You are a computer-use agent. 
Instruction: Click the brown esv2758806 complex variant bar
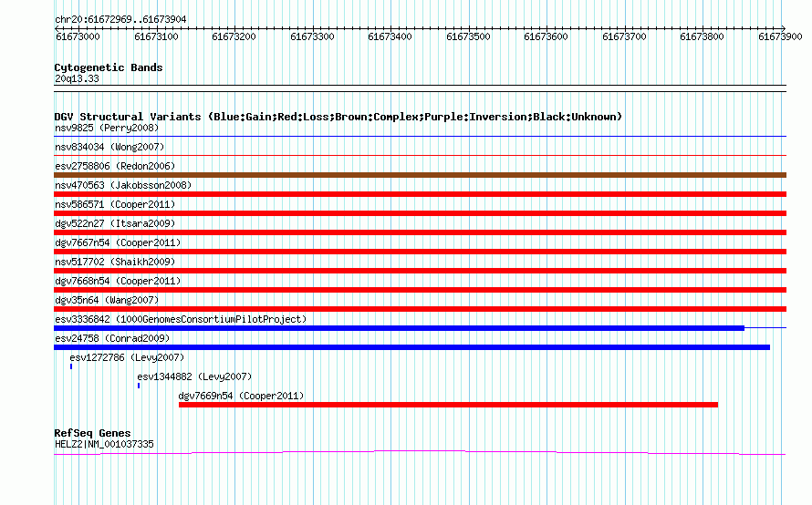(x=420, y=175)
